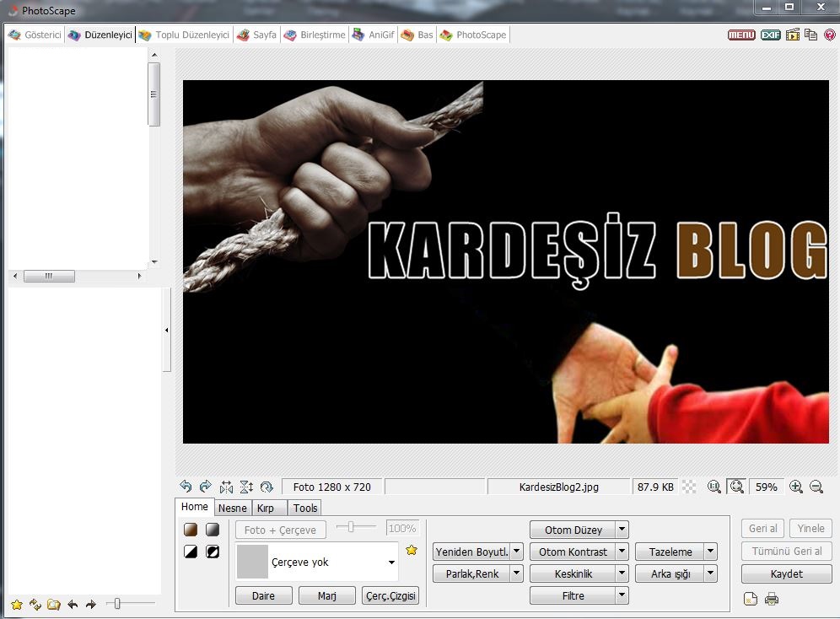The image size is (840, 619).
Task: Click the refresh folder arrows icon
Action: click(35, 604)
